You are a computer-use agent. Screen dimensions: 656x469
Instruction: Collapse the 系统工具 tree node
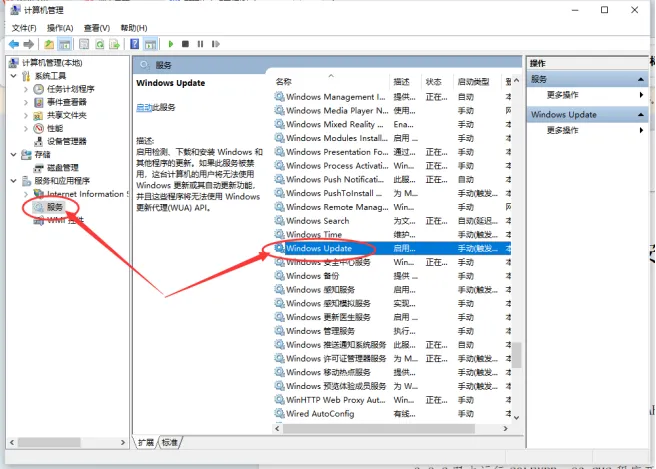click(13, 76)
